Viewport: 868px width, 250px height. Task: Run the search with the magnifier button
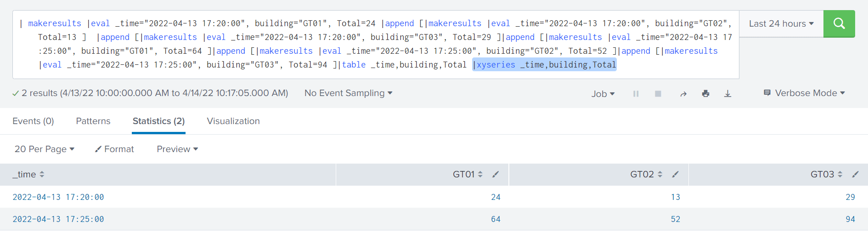coord(839,23)
